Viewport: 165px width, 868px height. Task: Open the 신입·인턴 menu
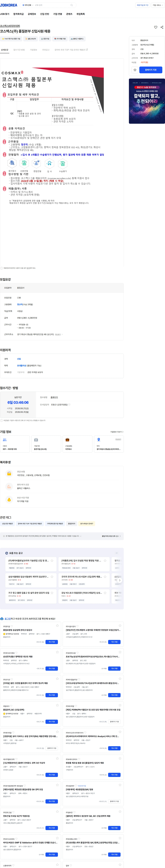tap(44, 14)
